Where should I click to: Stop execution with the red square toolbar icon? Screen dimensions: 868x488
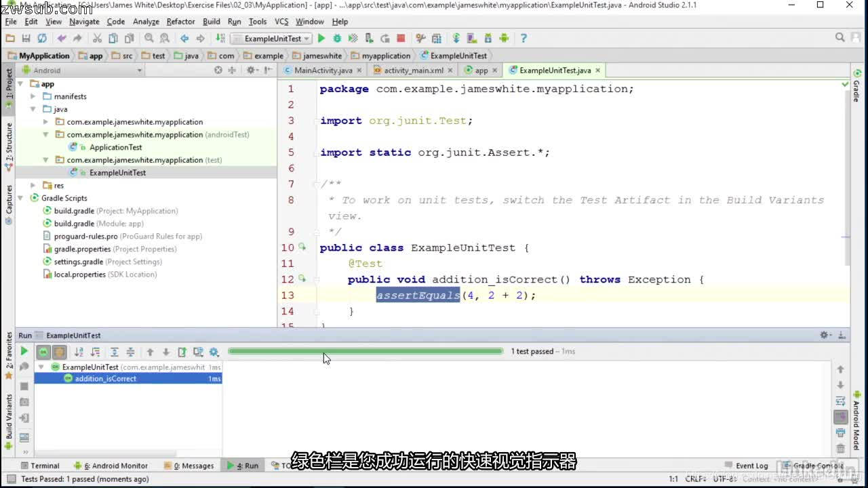tap(401, 39)
